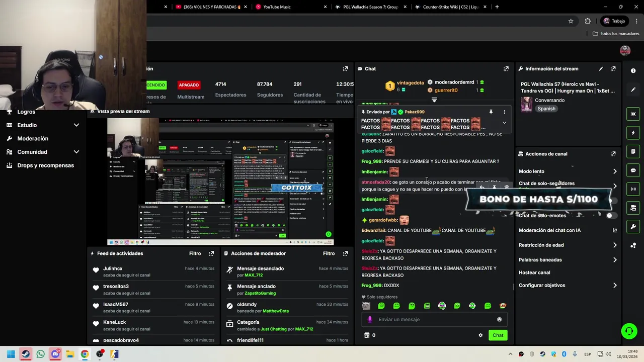
Task: Click the purple microphone icon in chat input
Action: (x=370, y=319)
